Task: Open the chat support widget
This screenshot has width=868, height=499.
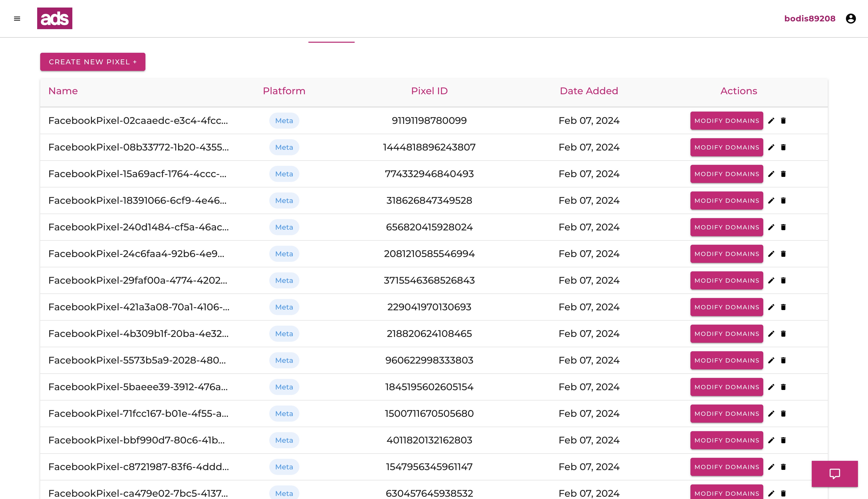Action: (834, 474)
